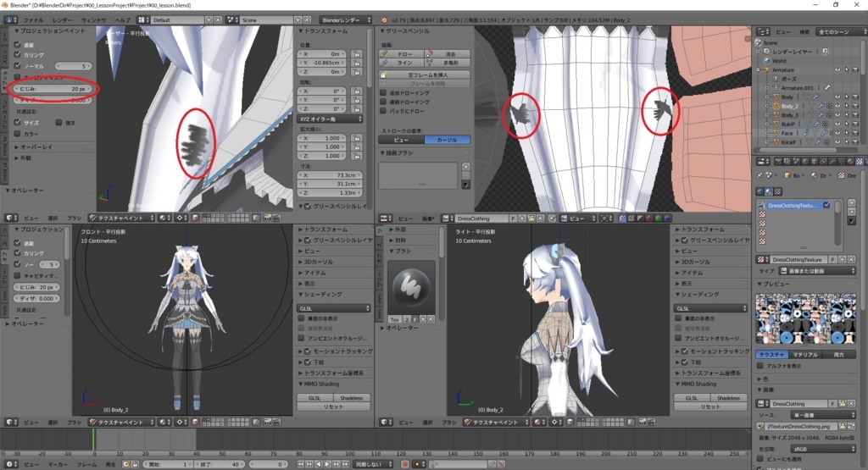Image resolution: width=868 pixels, height=470 pixels.
Task: Toggle the red channel draw icon in image editor
Action: coord(648,218)
